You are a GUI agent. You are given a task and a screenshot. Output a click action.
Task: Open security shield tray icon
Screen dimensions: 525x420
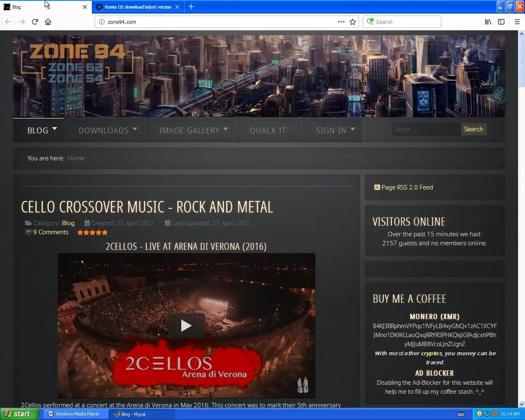tap(479, 414)
